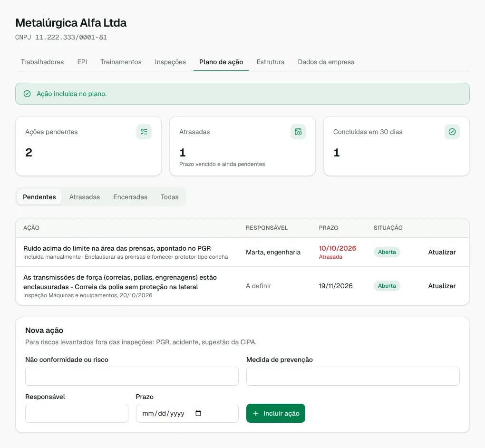Click responsible 'Marta, engenharia'

coord(273,252)
